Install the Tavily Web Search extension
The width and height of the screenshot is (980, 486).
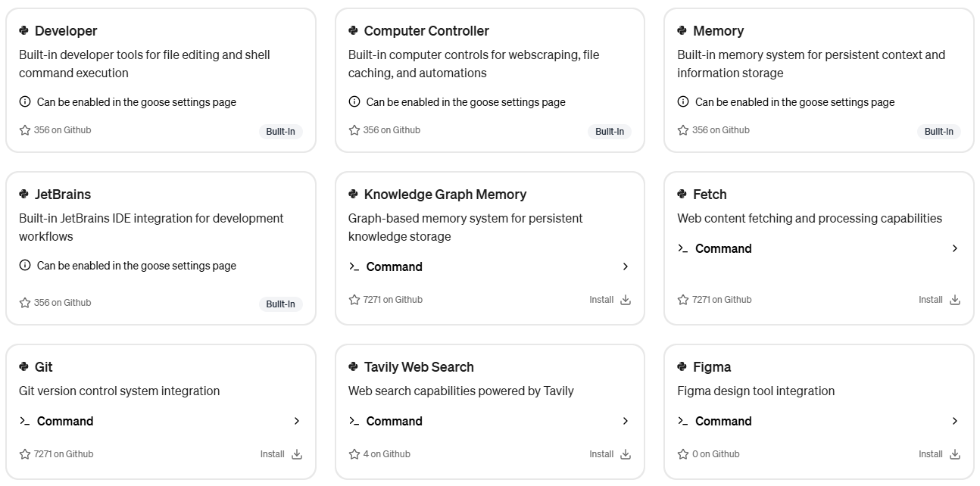point(610,454)
